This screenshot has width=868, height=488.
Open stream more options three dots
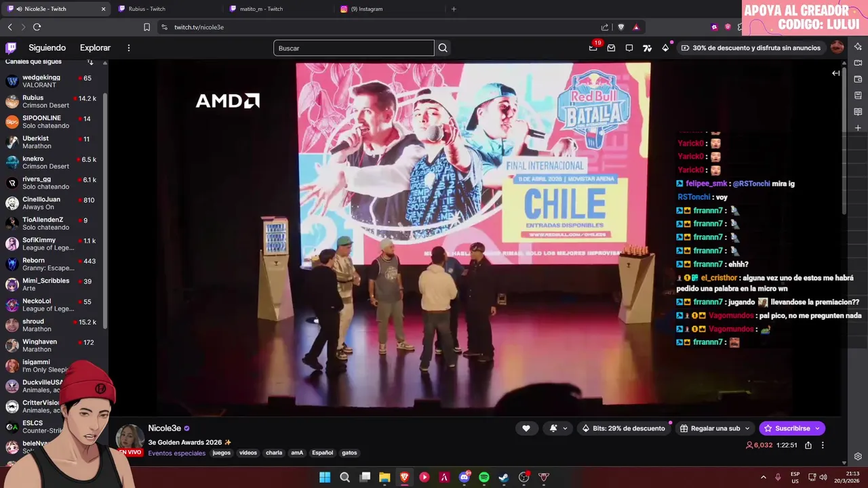823,445
